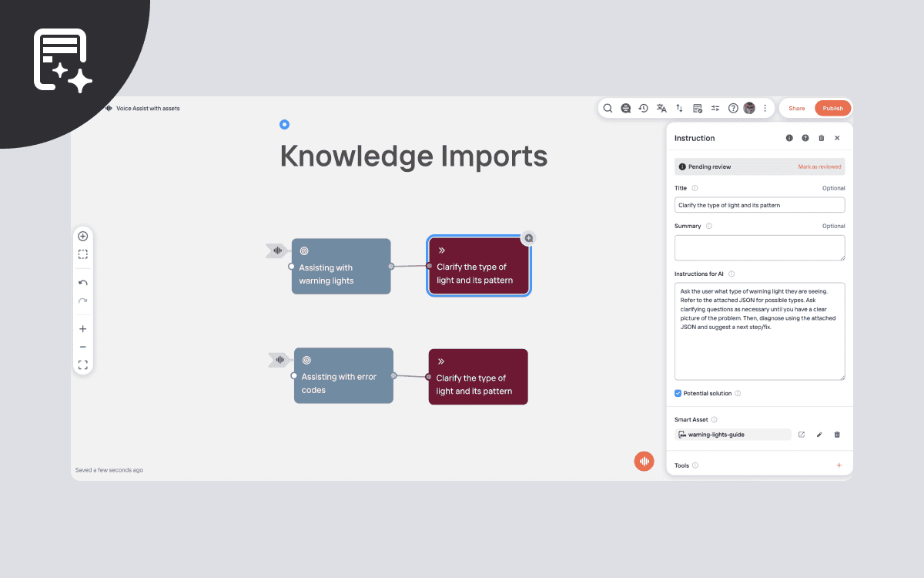Viewport: 924px width, 578px height.
Task: Add a tool with the plus icon
Action: [839, 465]
